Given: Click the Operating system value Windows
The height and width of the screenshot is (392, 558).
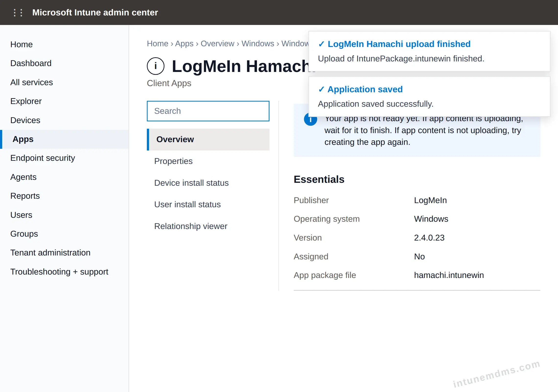Looking at the screenshot, I should point(431,219).
